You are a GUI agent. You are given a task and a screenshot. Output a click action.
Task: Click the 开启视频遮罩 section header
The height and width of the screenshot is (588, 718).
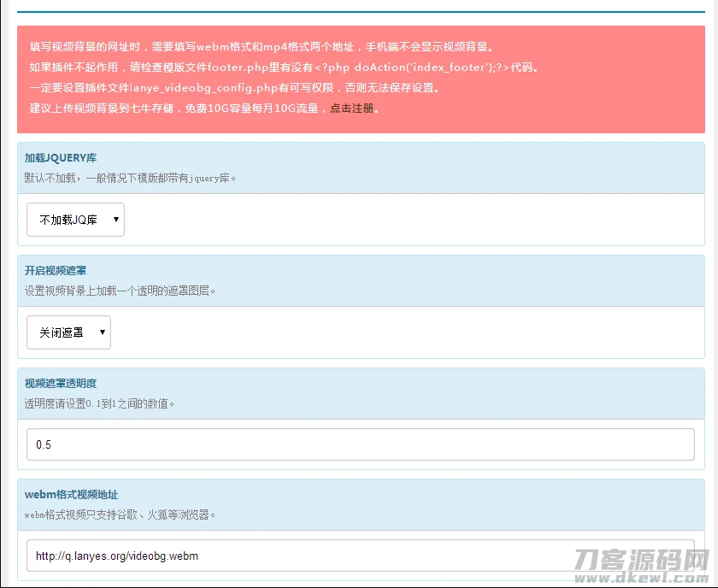tap(55, 270)
